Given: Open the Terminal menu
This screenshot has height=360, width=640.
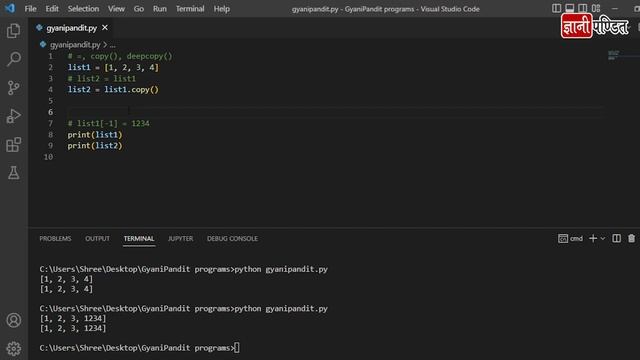Looking at the screenshot, I should [190, 9].
